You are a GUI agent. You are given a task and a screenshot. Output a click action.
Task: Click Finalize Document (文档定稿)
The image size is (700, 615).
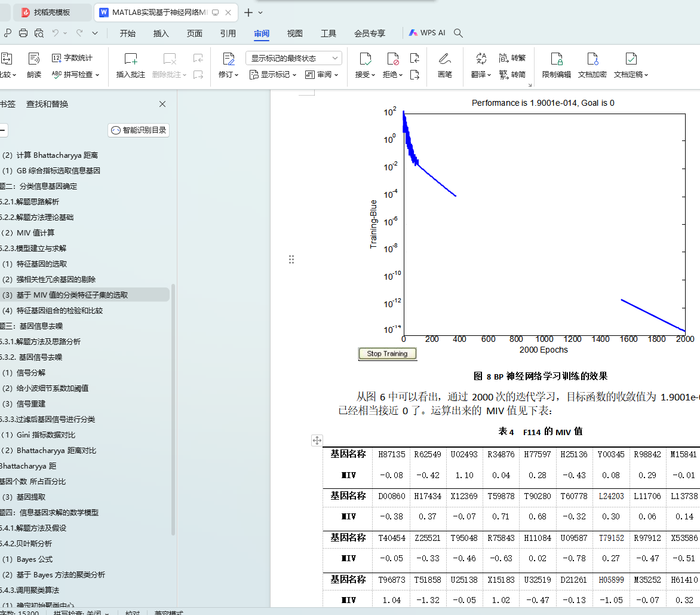pyautogui.click(x=630, y=65)
